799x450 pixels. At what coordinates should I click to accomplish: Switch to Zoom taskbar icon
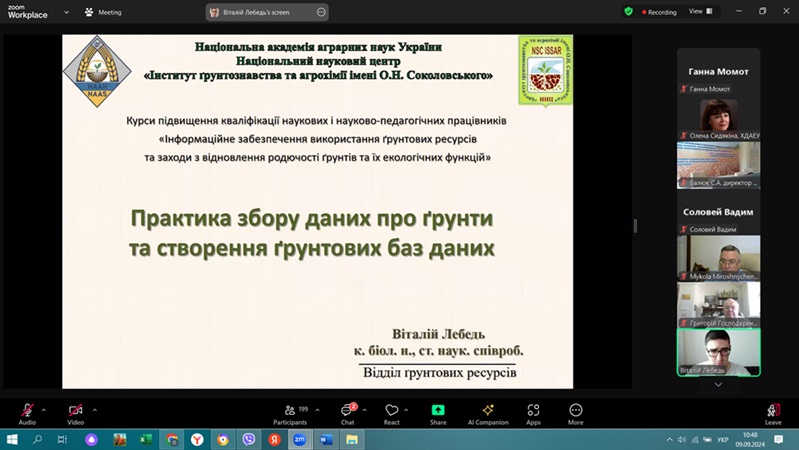point(300,439)
